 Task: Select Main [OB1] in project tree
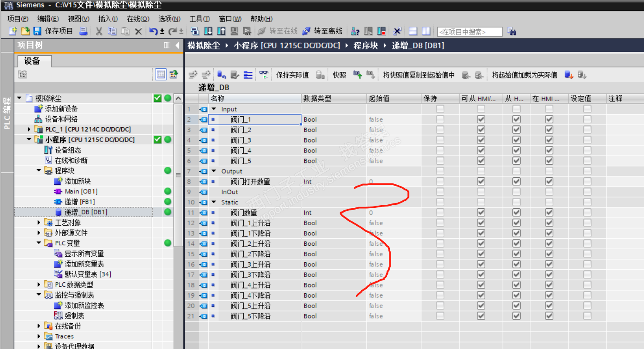coord(81,191)
